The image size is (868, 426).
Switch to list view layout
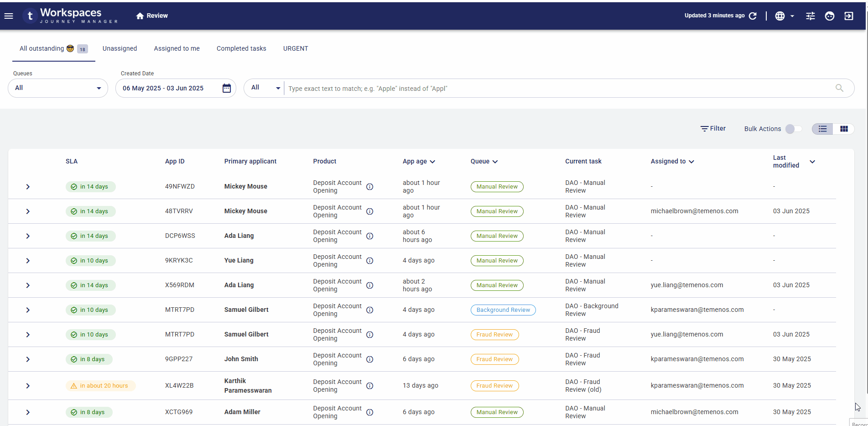coord(822,129)
